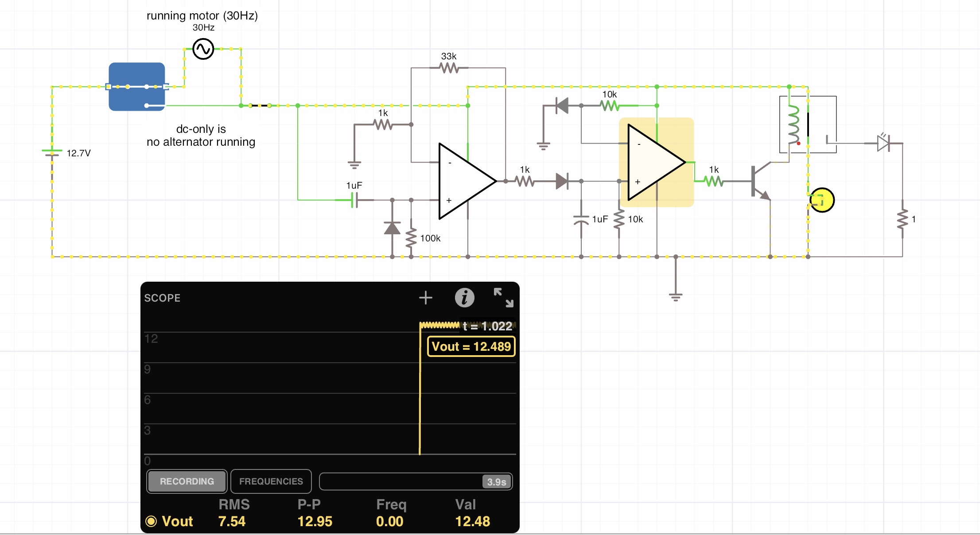
Task: Click the 10k resistor to the bottom rail
Action: pos(619,219)
